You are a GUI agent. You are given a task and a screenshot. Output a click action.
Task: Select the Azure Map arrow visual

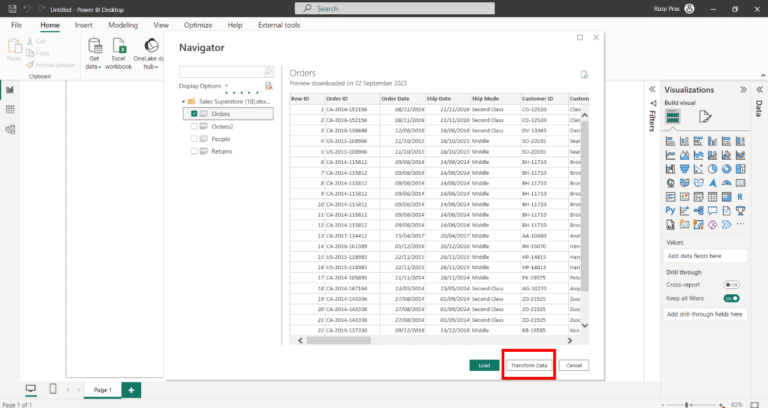[712, 183]
